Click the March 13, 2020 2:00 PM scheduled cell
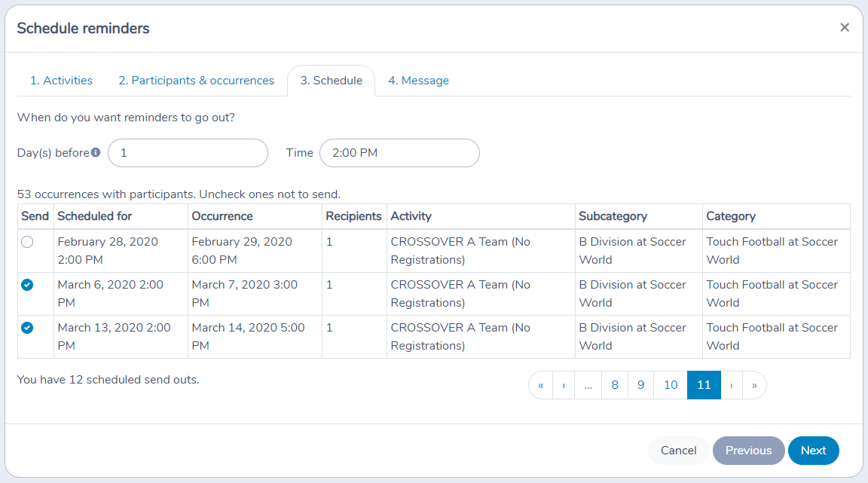Viewport: 868px width, 483px height. pyautogui.click(x=121, y=337)
